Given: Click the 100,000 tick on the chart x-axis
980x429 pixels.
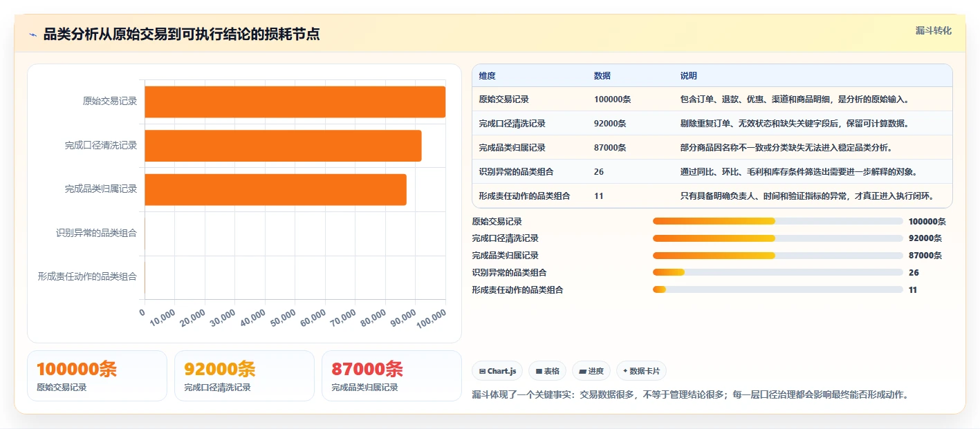Looking at the screenshot, I should coord(431,321).
